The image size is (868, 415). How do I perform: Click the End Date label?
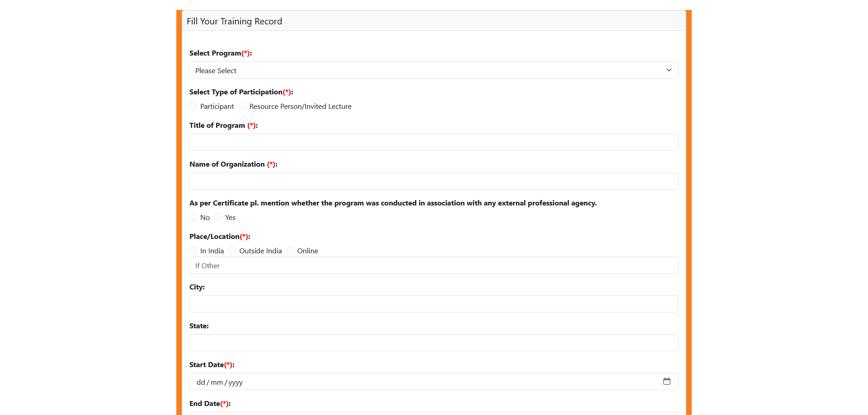pos(210,403)
